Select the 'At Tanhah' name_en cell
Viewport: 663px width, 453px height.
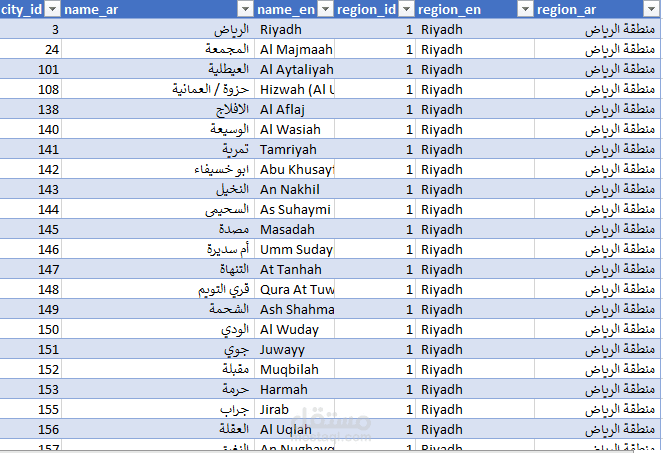pyautogui.click(x=294, y=269)
